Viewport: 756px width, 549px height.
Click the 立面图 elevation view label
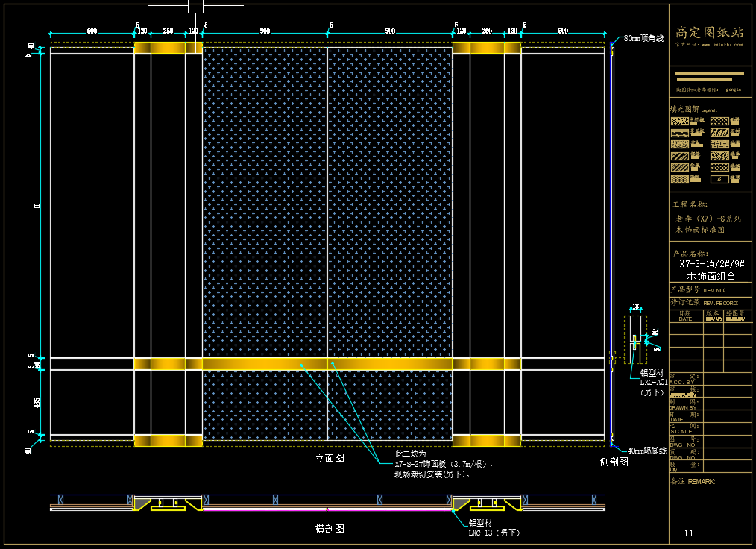pyautogui.click(x=330, y=459)
